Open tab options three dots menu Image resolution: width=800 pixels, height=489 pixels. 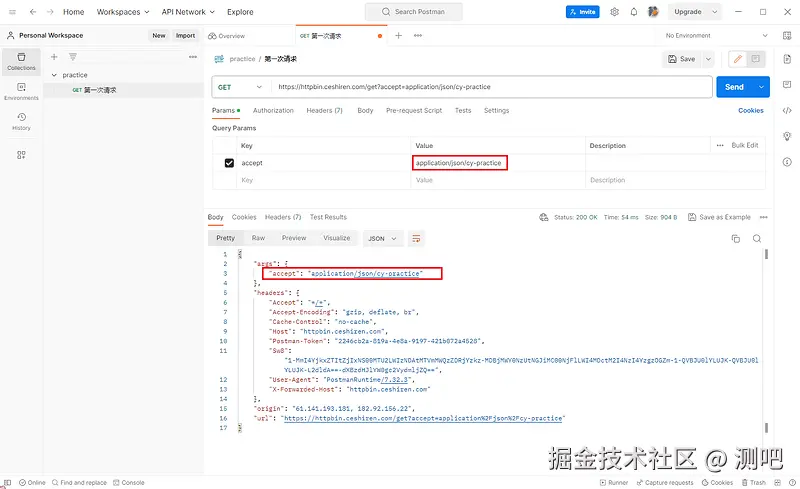coord(418,35)
